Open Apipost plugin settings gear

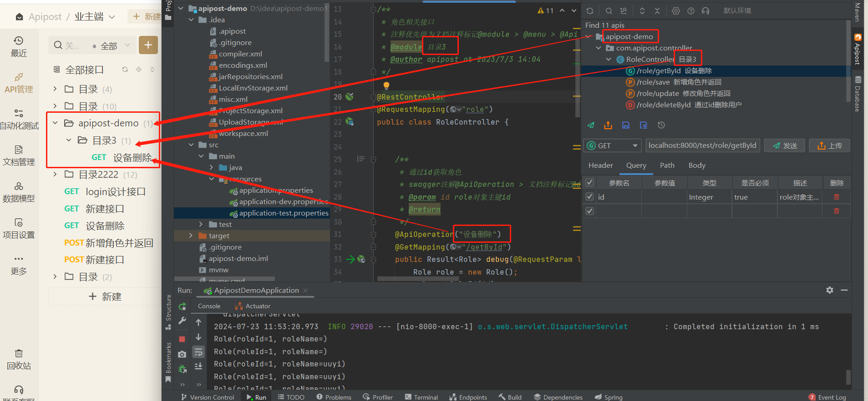point(676,11)
